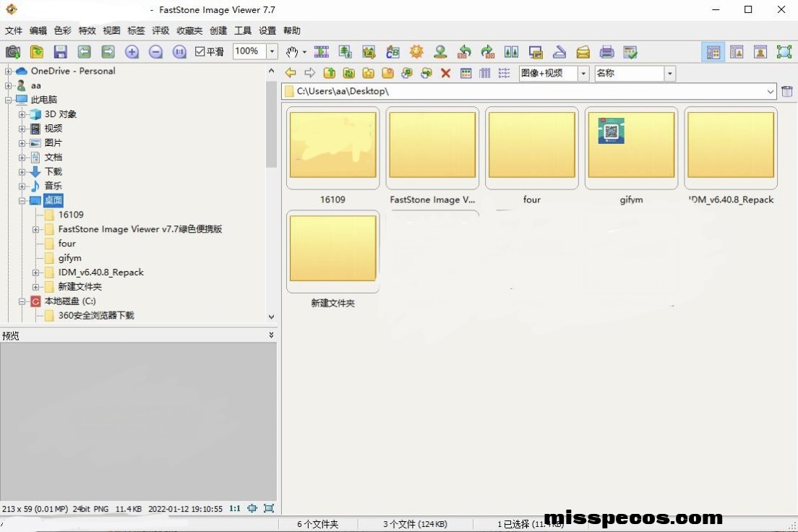Click the blue floppy disk Save icon
The height and width of the screenshot is (532, 798).
[x=61, y=52]
